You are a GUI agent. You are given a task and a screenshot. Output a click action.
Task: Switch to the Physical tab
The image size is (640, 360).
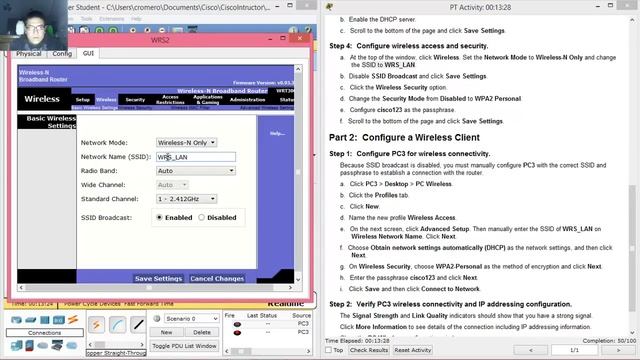point(29,53)
